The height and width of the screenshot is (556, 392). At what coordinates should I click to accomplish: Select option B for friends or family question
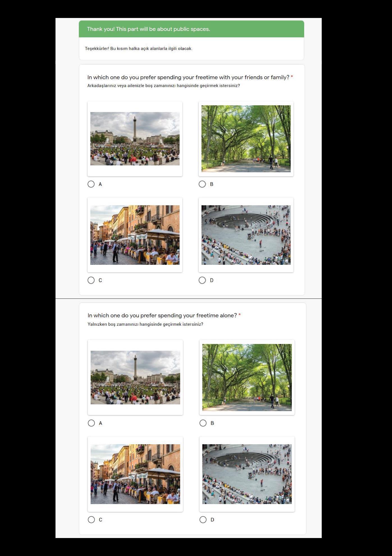202,184
